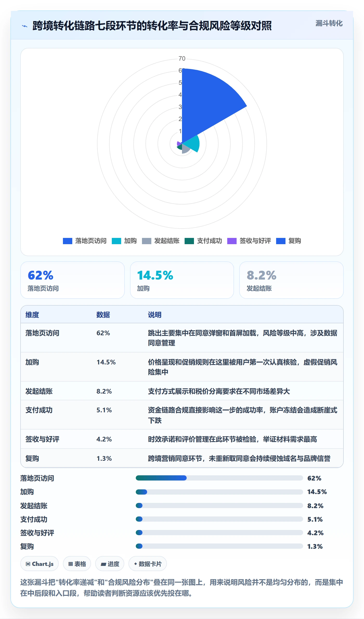Click the 5.1% progress bar value
This screenshot has height=619, width=364.
(x=315, y=519)
